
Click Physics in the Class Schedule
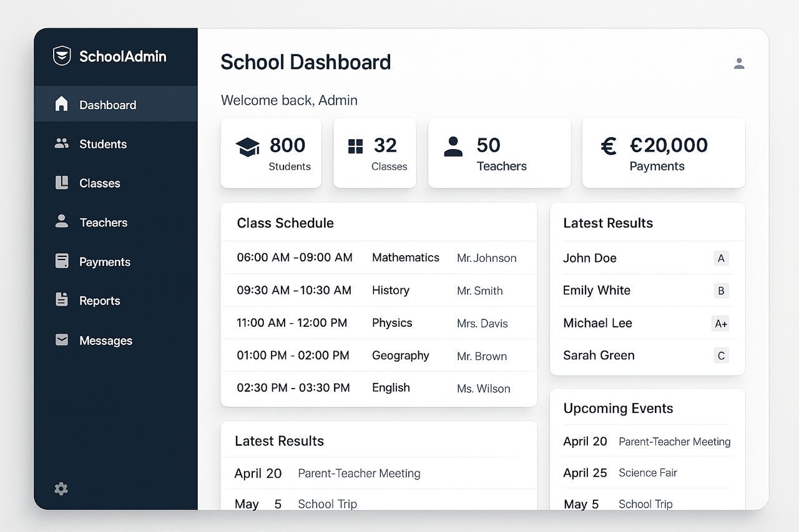[392, 323]
